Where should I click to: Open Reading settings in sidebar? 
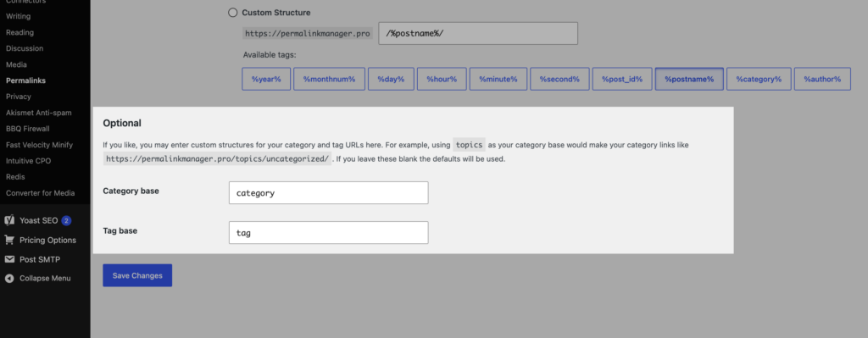[20, 32]
